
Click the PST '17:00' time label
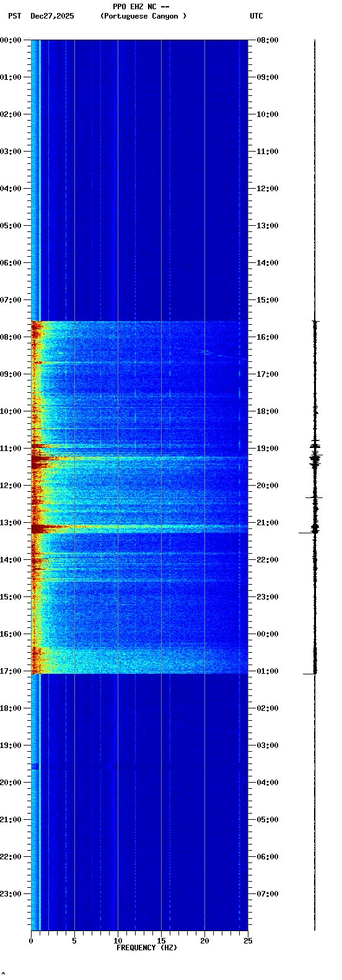11,671
